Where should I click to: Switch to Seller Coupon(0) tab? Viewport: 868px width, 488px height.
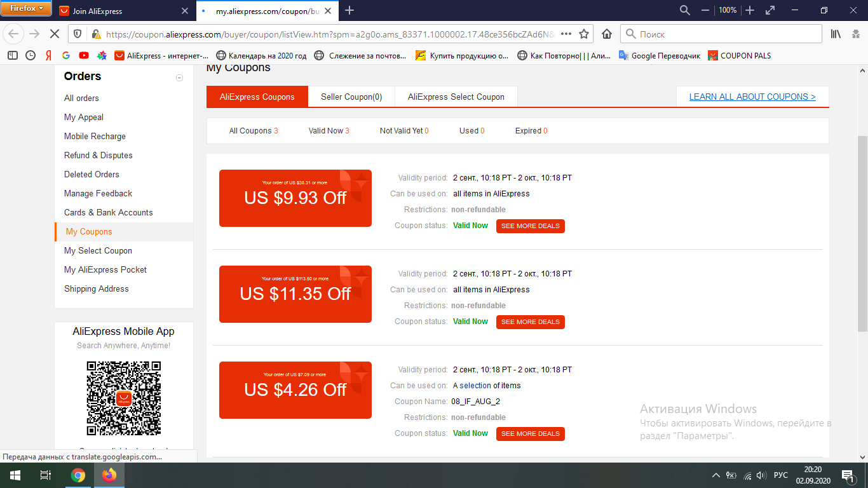click(x=351, y=97)
